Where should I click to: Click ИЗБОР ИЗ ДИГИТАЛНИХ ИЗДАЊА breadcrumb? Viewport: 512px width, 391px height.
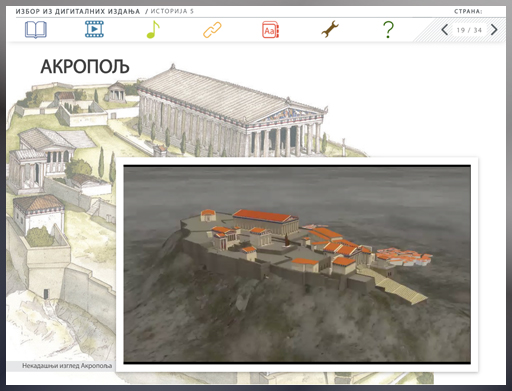[78, 11]
